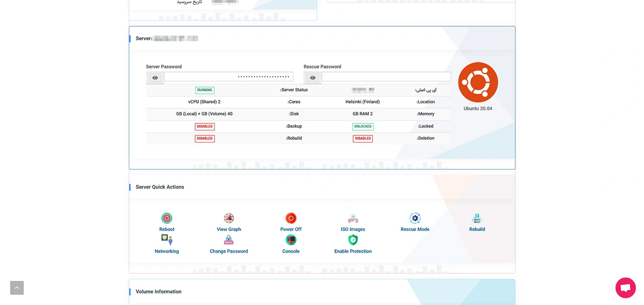Open the live chat bubble
The width and height of the screenshot is (644, 305).
coord(625,288)
